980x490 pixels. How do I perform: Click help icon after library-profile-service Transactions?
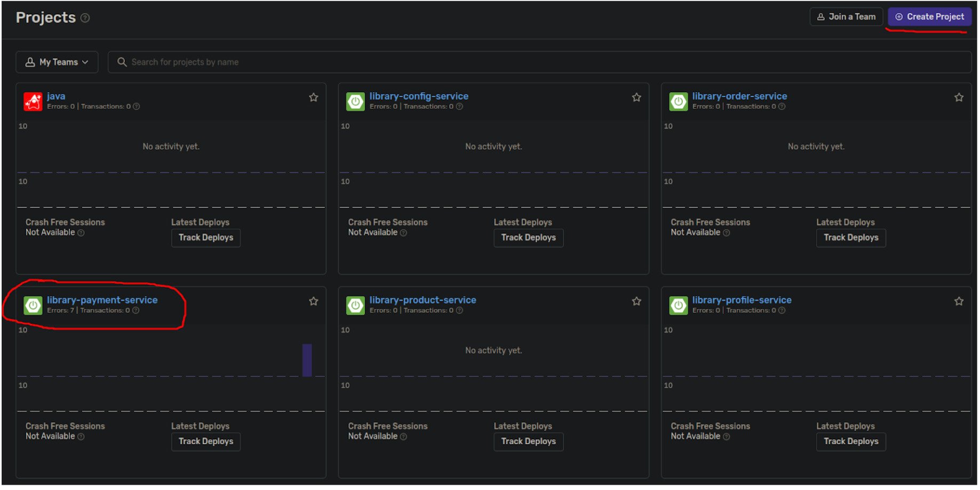coord(782,311)
